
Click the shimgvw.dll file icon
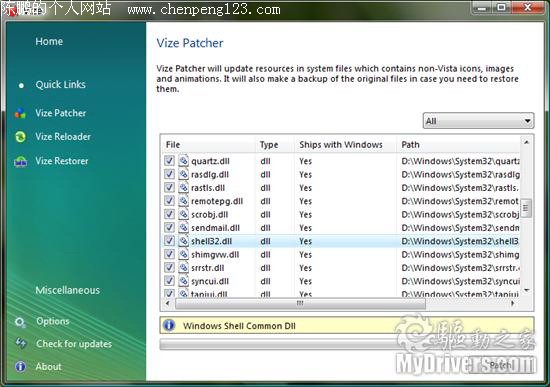[x=183, y=254]
